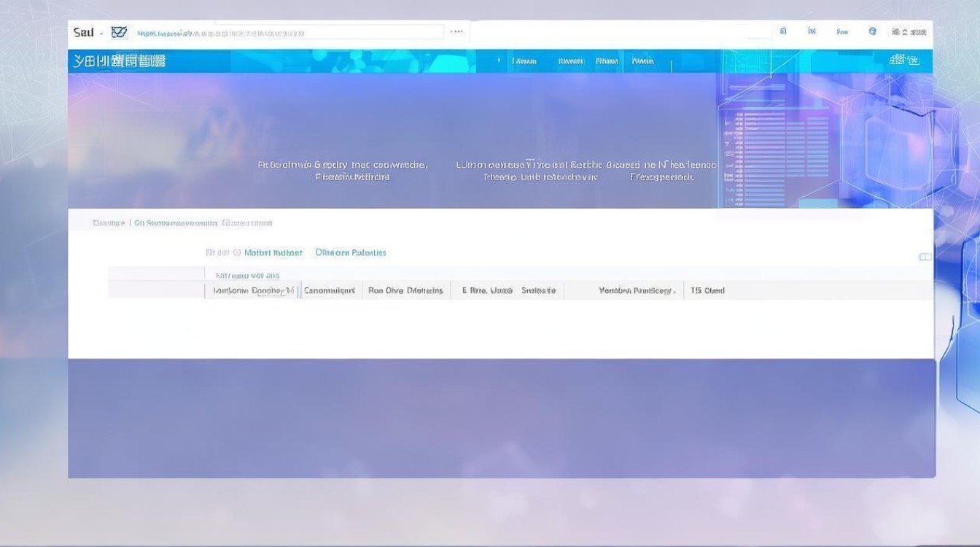Open the second menu item in the blue navigation bar
The height and width of the screenshot is (547, 980).
(x=571, y=61)
